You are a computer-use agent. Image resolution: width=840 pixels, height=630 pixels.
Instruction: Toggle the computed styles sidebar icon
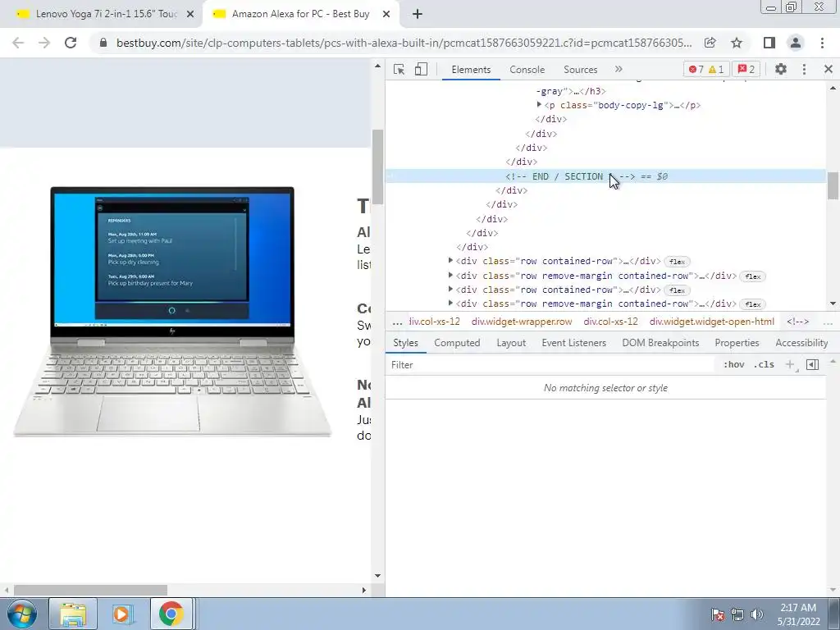[812, 365]
